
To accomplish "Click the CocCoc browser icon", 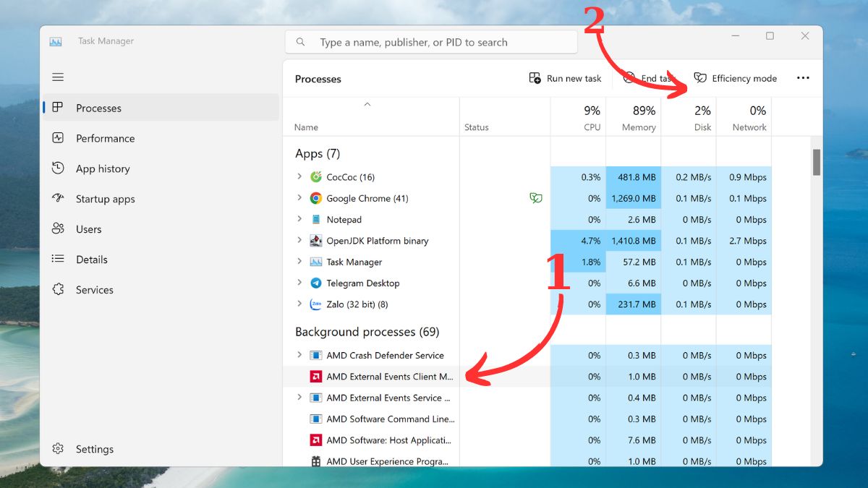I will pos(316,177).
